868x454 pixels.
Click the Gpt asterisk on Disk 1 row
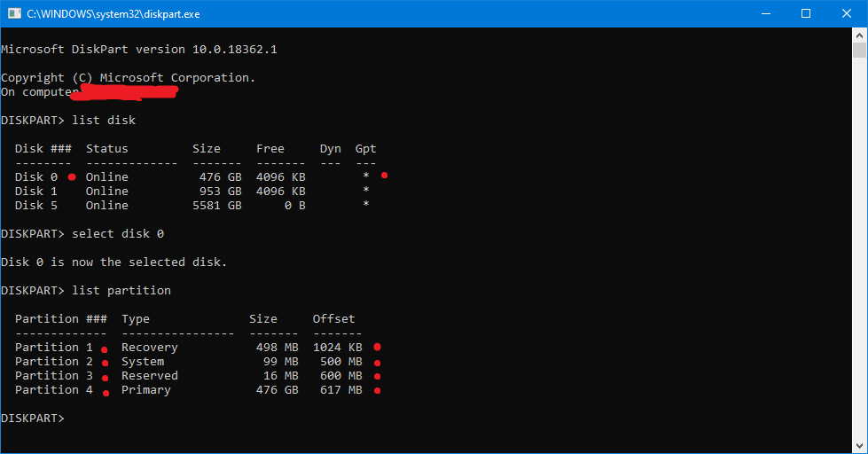pos(366,190)
